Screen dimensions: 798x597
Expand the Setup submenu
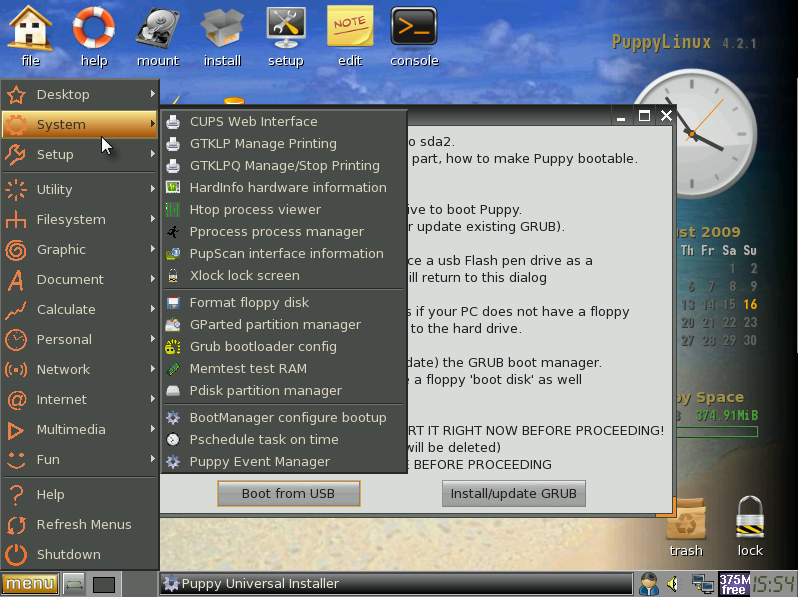pos(80,154)
